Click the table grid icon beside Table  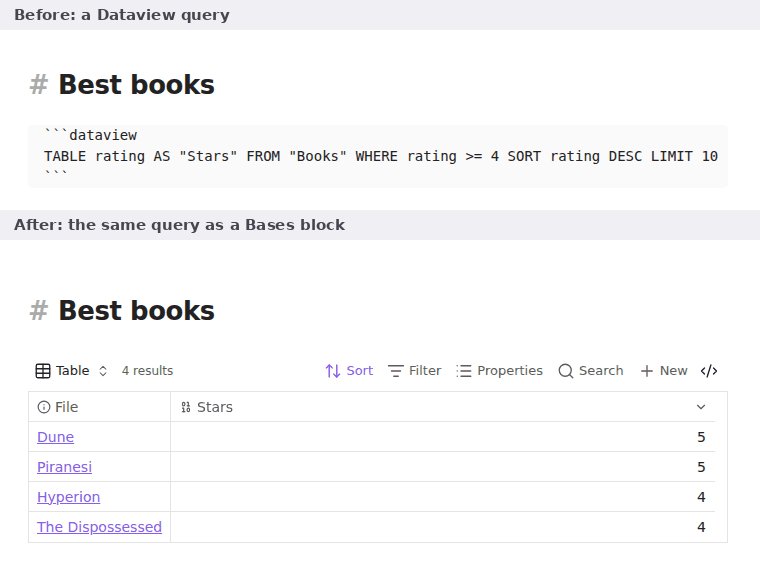click(43, 371)
